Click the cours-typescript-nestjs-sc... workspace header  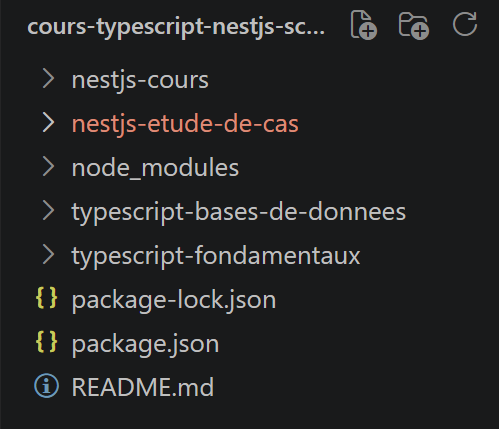[x=176, y=27]
